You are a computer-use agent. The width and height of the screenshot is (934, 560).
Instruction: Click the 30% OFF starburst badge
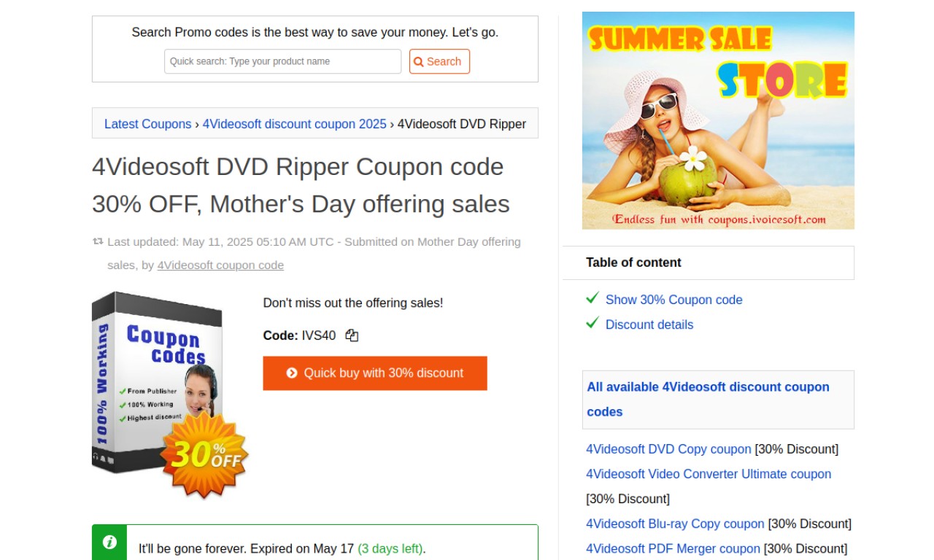coord(204,455)
